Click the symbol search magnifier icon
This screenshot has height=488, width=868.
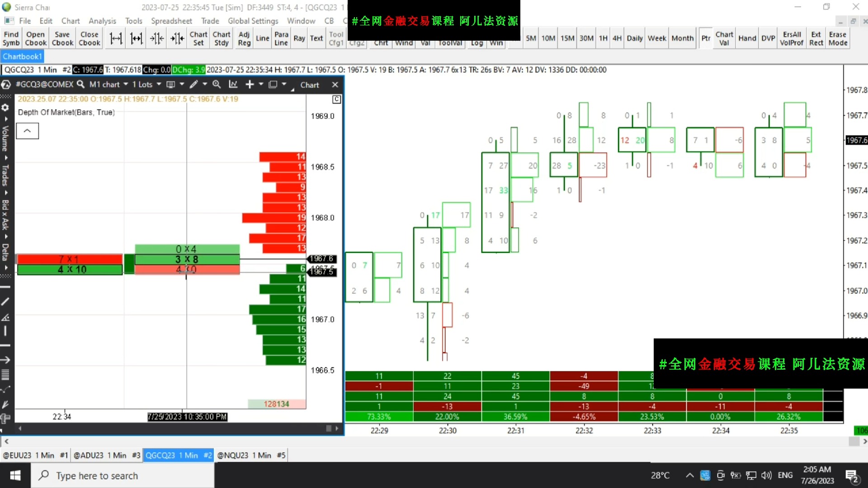80,84
